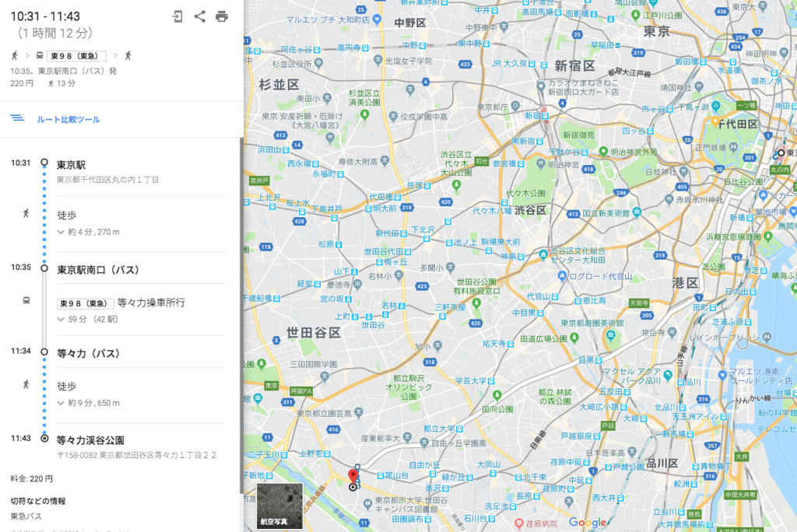Viewport: 797px width, 532px height.
Task: Click the 世田谷区 district label
Action: click(x=314, y=333)
